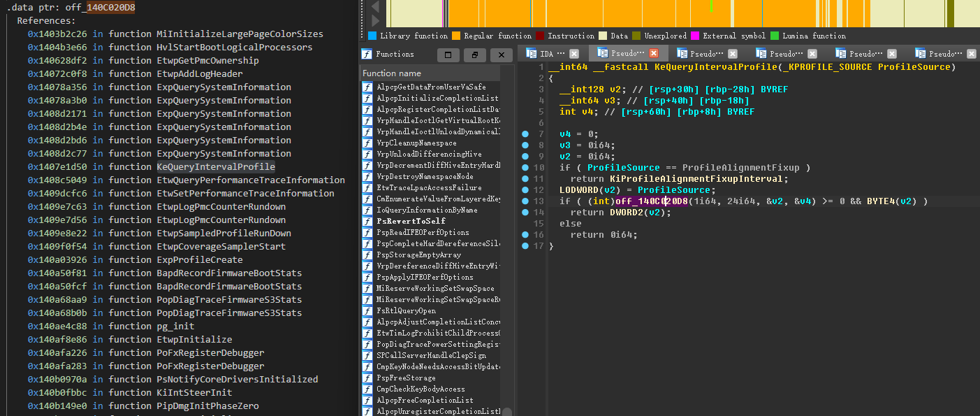Click the PsRevertToSelf function icon
980x416 pixels.
click(367, 221)
